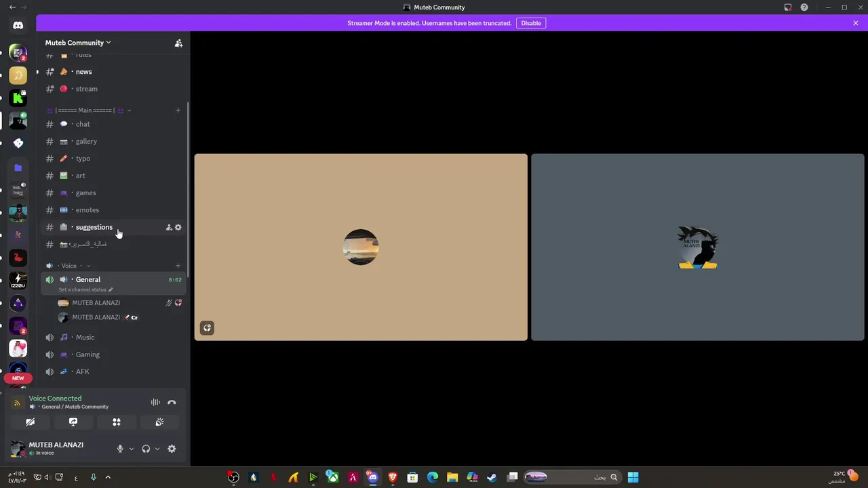This screenshot has height=488, width=868.
Task: Open the Windows Start menu
Action: click(x=633, y=477)
